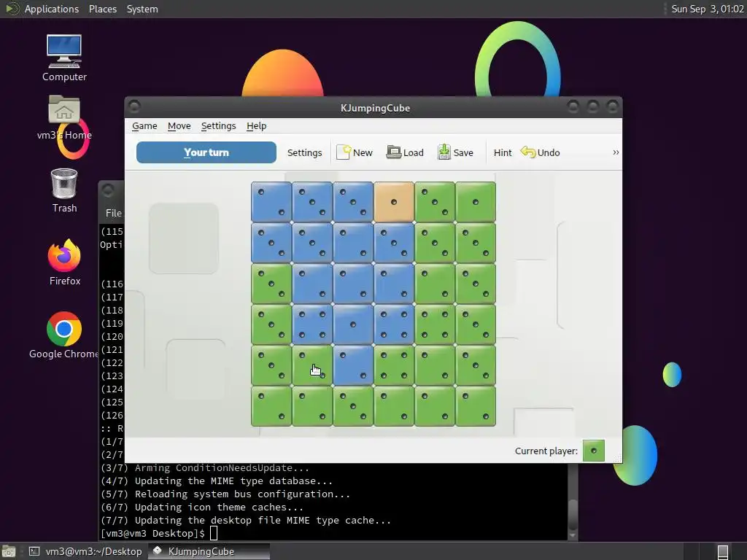Click the New game toolbar icon
This screenshot has width=747, height=560.
point(354,152)
